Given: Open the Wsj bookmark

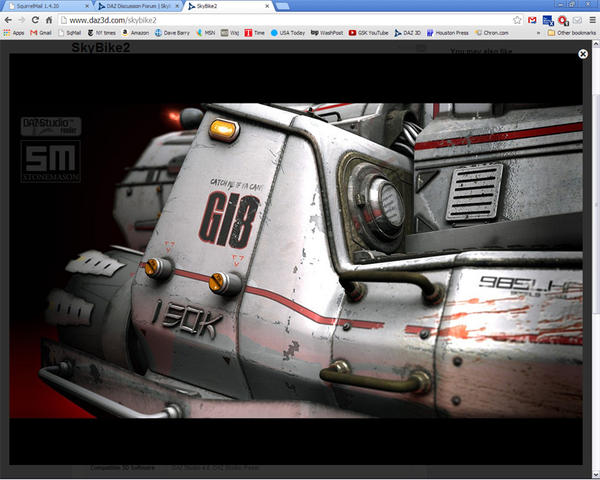Looking at the screenshot, I should 230,33.
